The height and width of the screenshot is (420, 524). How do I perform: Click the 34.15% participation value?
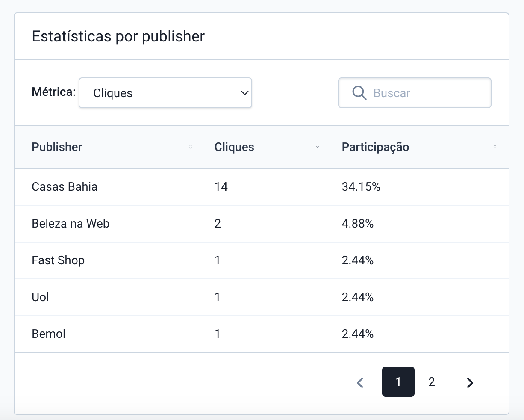point(361,187)
